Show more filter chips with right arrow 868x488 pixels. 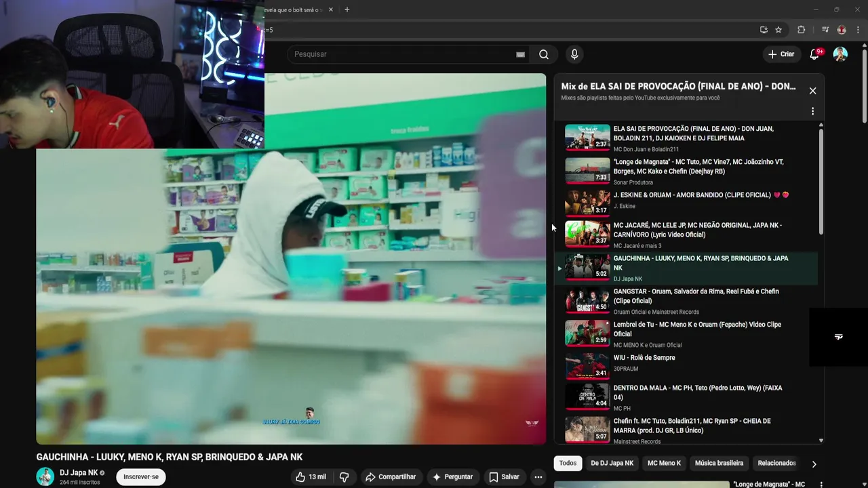[814, 464]
